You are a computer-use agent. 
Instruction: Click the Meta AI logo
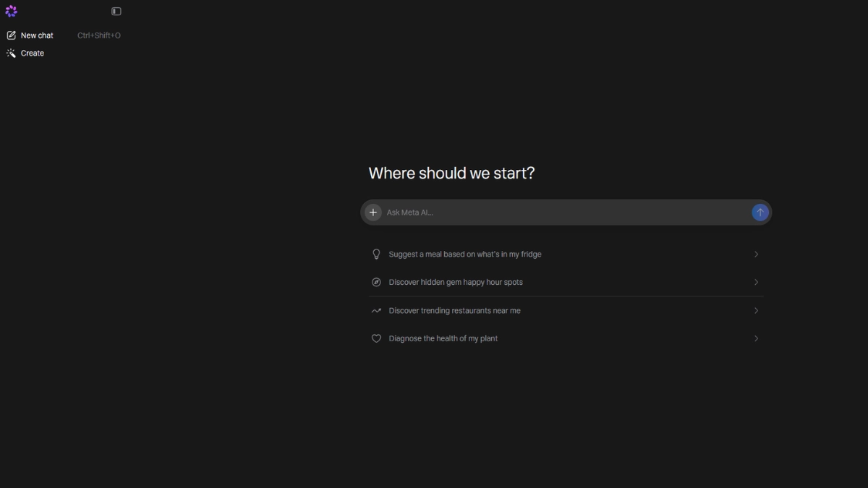pyautogui.click(x=11, y=11)
